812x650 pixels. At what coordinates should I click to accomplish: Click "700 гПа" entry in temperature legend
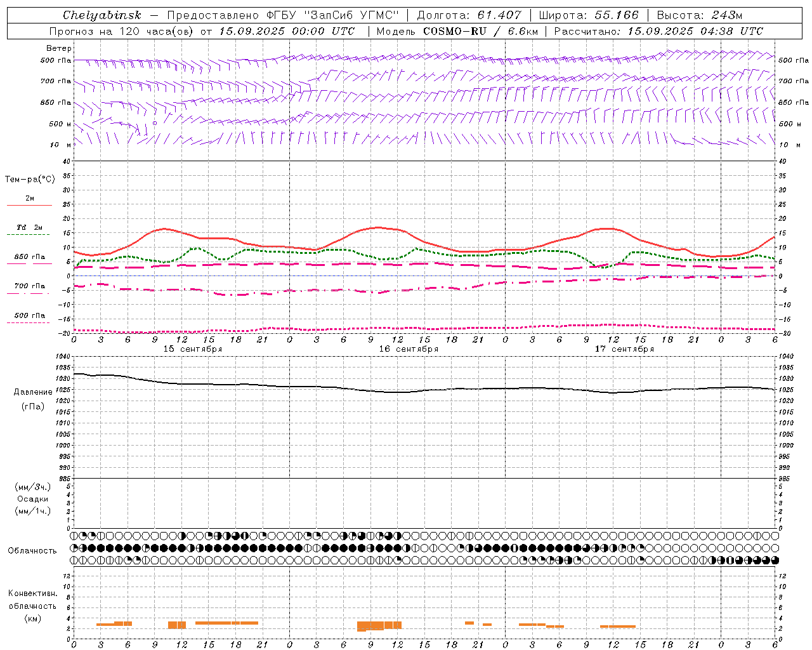29,286
